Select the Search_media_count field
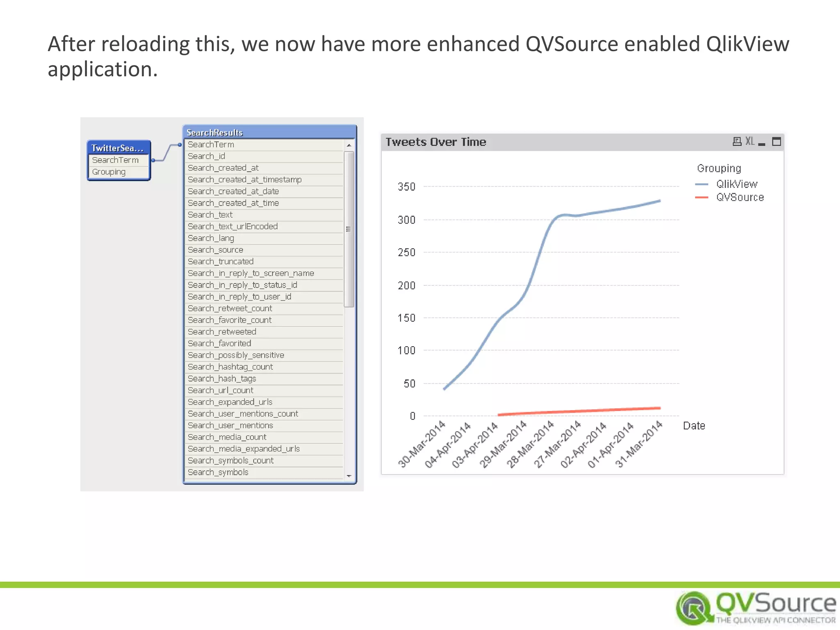This screenshot has width=840, height=630. click(x=264, y=437)
